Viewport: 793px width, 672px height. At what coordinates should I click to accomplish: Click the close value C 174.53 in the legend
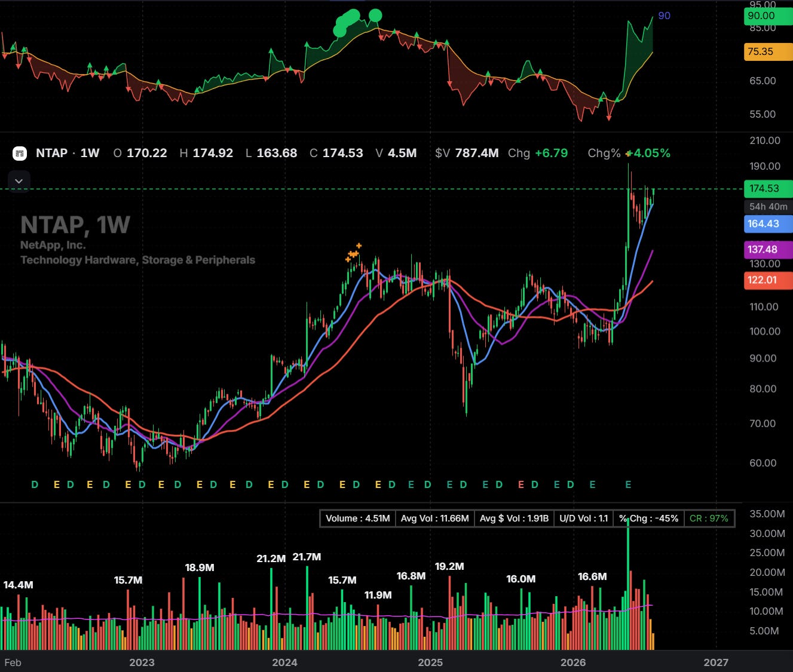(x=336, y=153)
